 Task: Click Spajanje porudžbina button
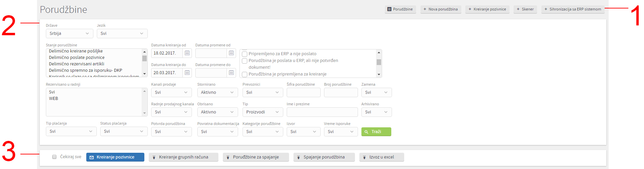click(x=324, y=157)
